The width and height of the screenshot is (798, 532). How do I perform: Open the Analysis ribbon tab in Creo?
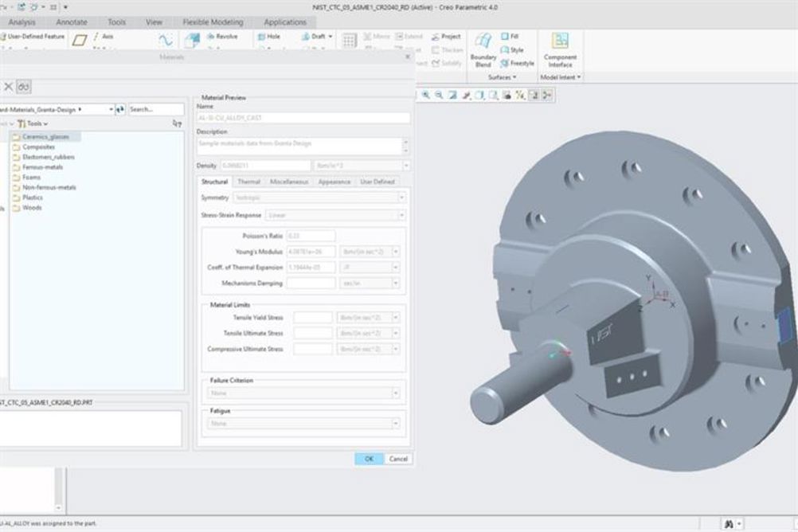click(x=22, y=22)
